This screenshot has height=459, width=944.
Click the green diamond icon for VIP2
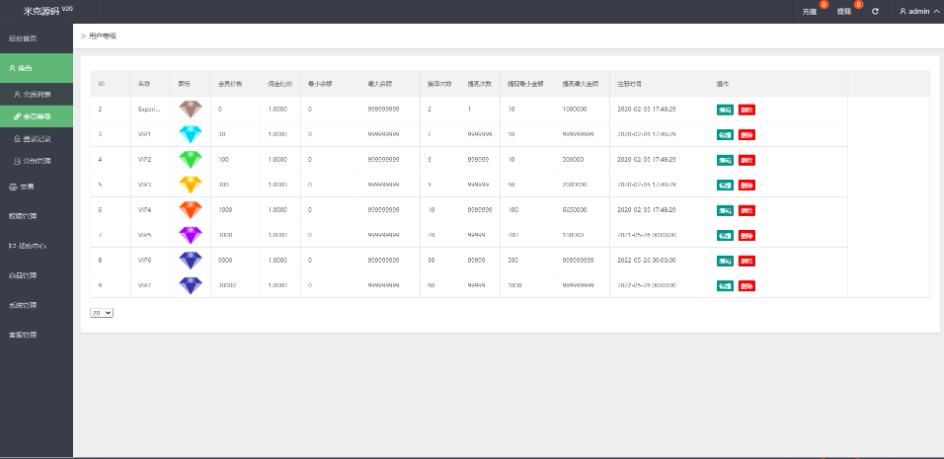[x=191, y=160]
